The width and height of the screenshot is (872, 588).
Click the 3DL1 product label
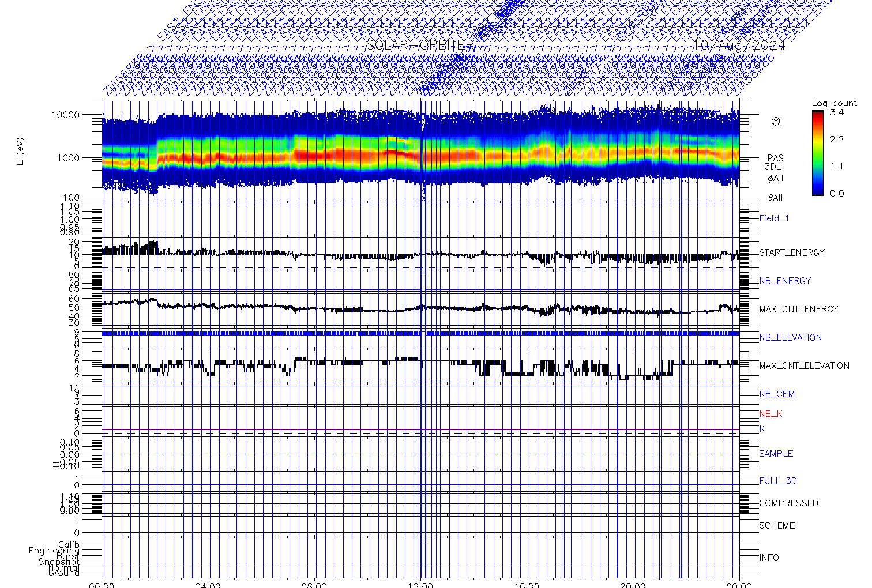pyautogui.click(x=775, y=167)
